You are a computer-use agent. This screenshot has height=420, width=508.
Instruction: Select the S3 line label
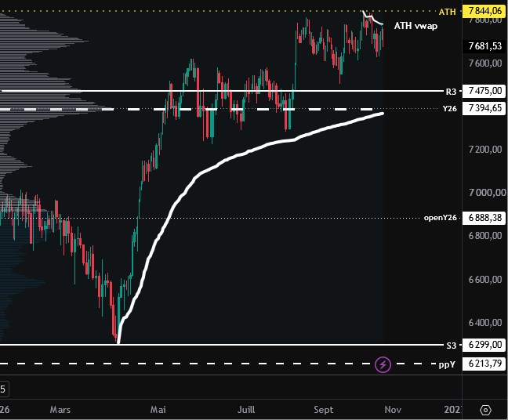point(451,346)
